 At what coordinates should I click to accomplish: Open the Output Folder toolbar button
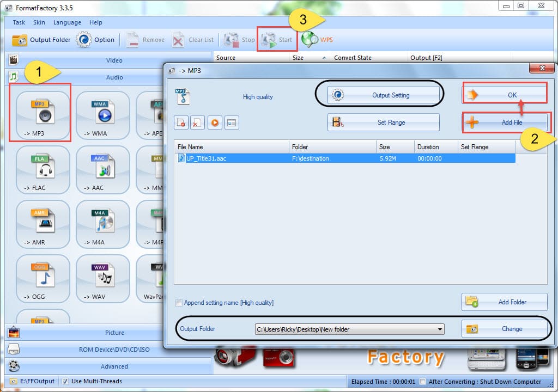click(41, 40)
